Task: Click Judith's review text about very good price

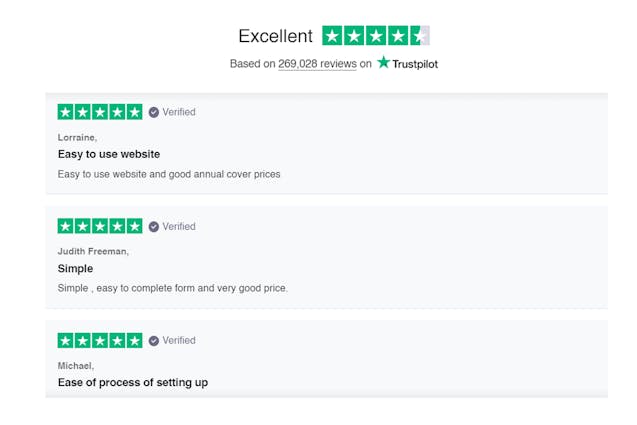Action: pyautogui.click(x=173, y=288)
